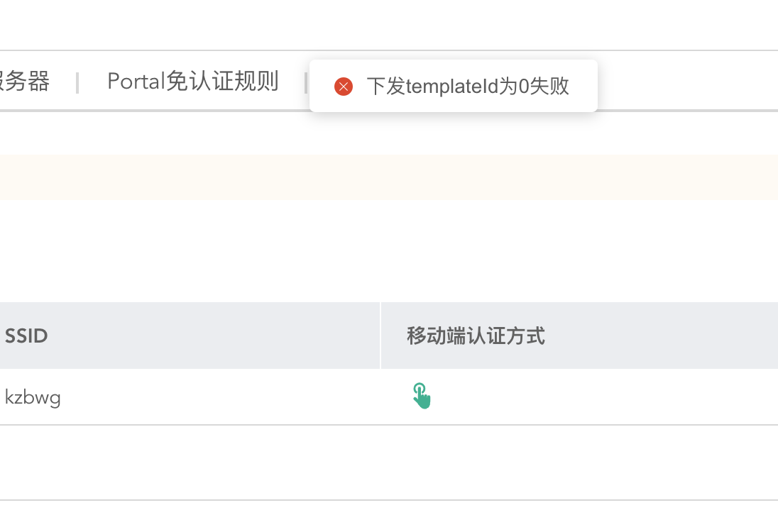The width and height of the screenshot is (778, 532).
Task: Click the blank toast padding left of the error icon
Action: [x=322, y=87]
